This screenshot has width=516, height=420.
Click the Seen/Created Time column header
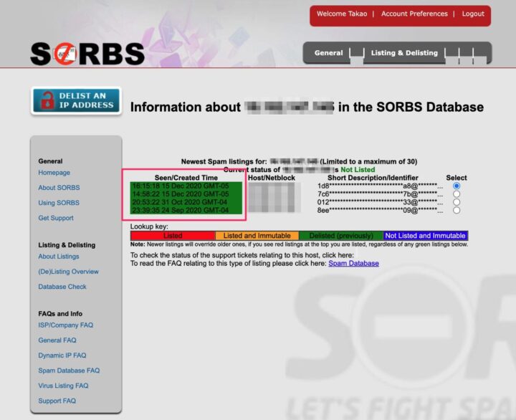point(186,178)
